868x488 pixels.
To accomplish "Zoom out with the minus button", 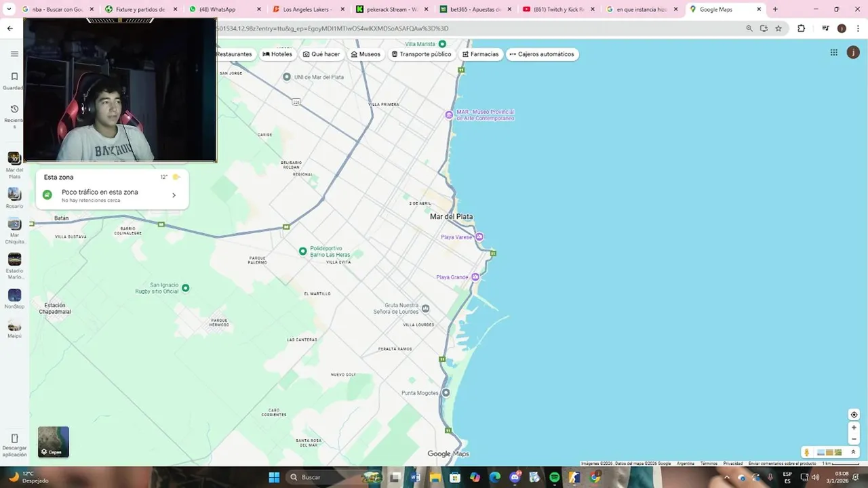I will [854, 439].
